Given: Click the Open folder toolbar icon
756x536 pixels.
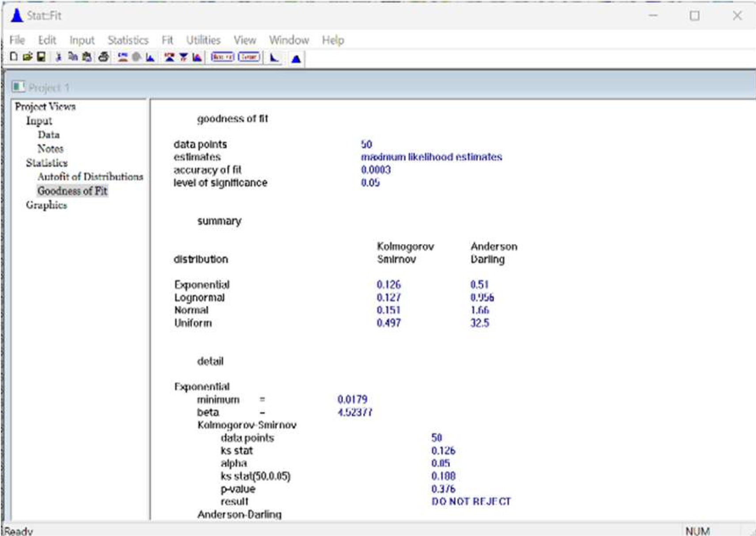Looking at the screenshot, I should [27, 57].
